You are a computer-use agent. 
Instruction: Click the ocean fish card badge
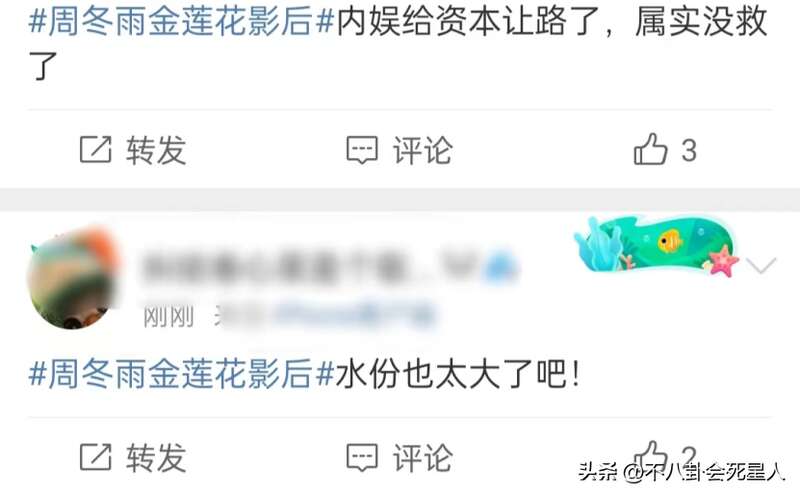(656, 245)
